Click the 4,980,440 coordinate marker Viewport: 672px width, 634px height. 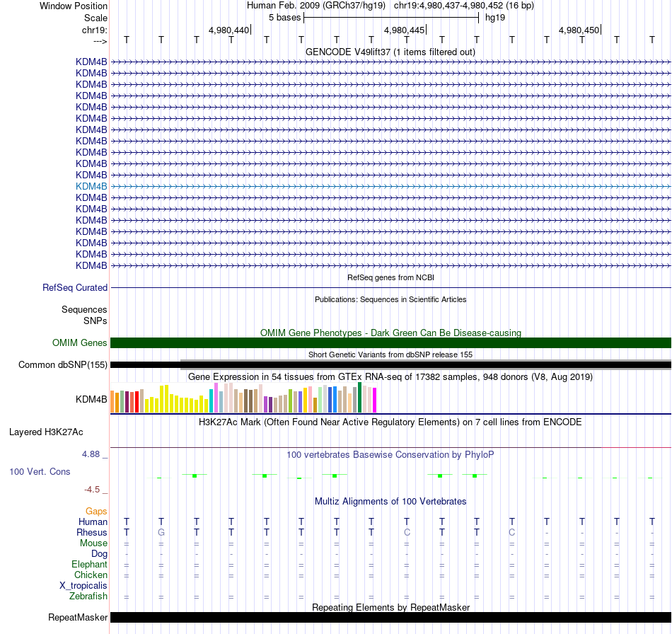click(x=228, y=30)
